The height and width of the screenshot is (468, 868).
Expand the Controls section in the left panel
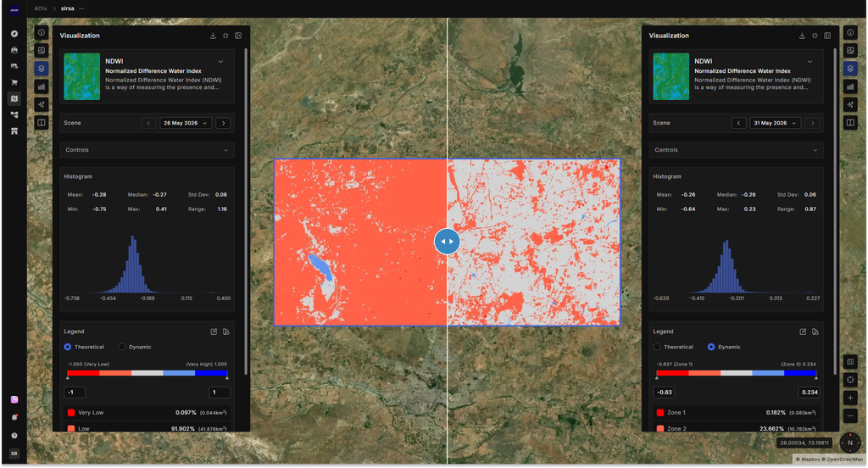pos(147,150)
